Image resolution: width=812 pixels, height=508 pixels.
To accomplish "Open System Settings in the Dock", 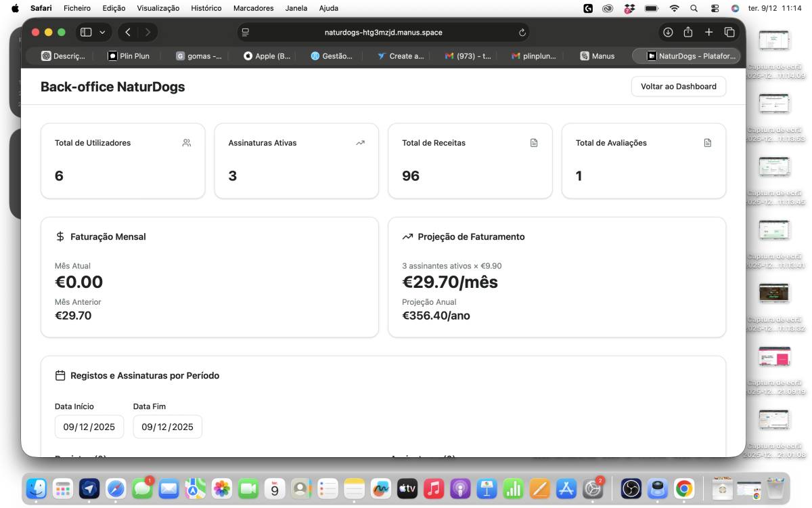I will coord(593,488).
